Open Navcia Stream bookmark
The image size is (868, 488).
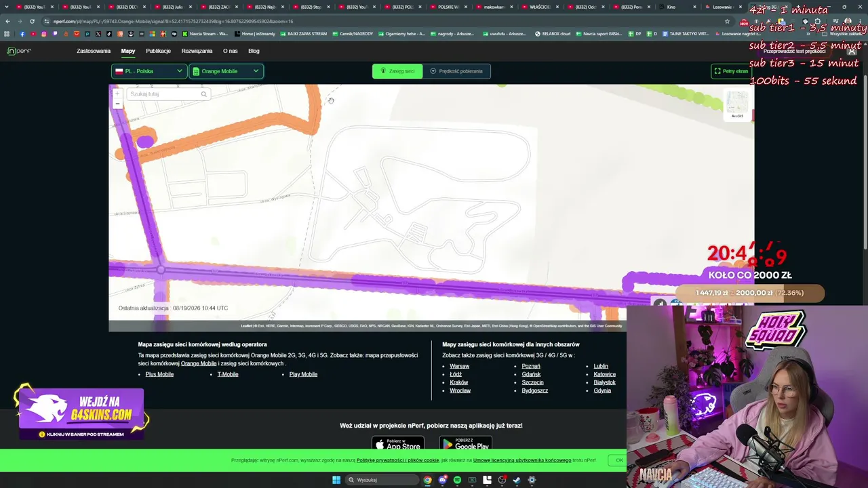coord(205,34)
